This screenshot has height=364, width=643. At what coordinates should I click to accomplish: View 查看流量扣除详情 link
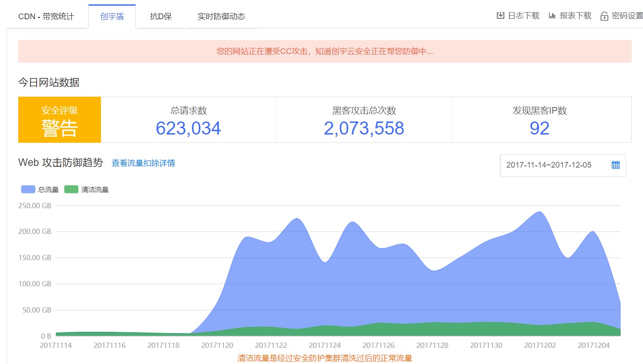click(x=143, y=163)
